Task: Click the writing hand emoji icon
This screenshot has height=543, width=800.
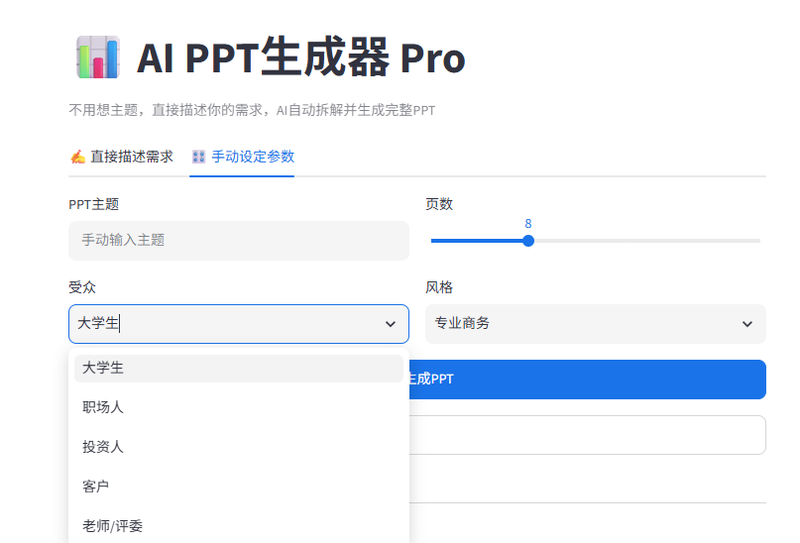Action: point(78,157)
